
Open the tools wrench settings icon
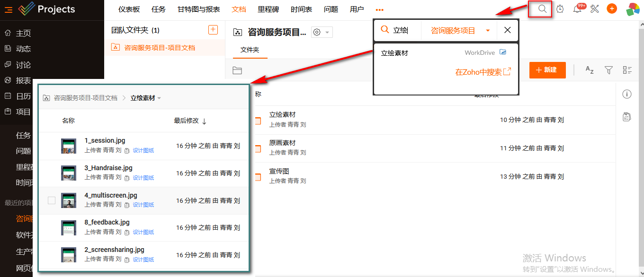(x=595, y=9)
